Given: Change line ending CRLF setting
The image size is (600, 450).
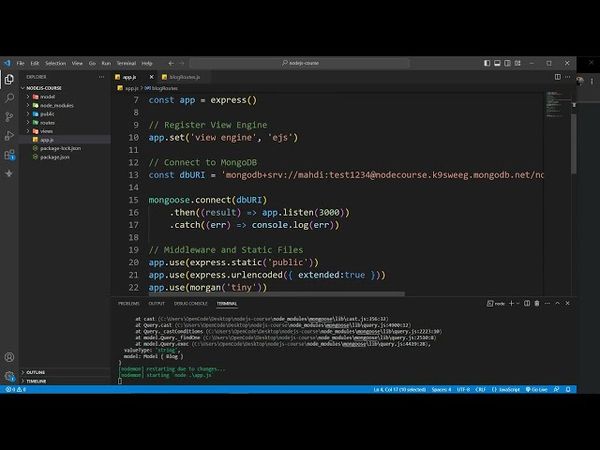Looking at the screenshot, I should [x=480, y=389].
